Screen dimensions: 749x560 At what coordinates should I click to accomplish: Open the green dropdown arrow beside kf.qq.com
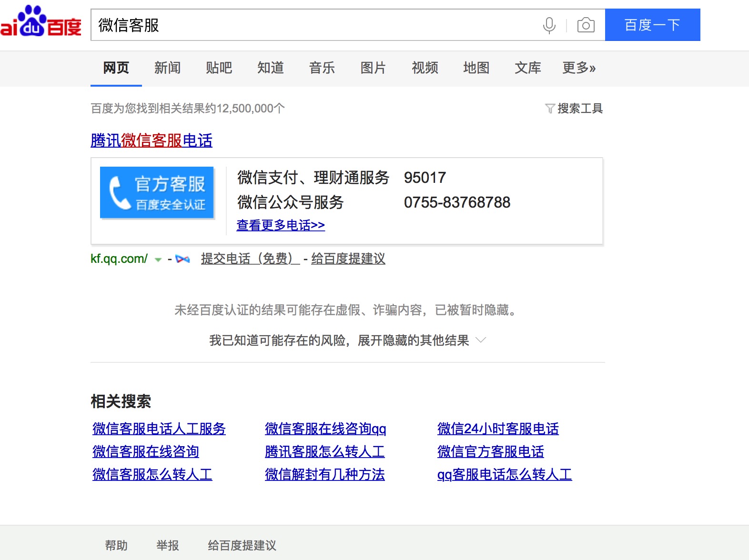pyautogui.click(x=158, y=260)
